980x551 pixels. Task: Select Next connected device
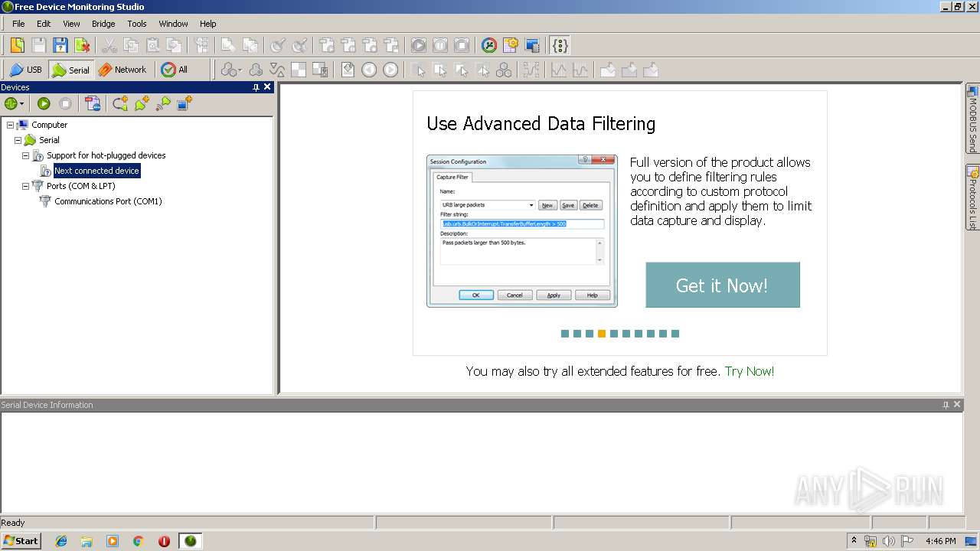[x=96, y=171]
